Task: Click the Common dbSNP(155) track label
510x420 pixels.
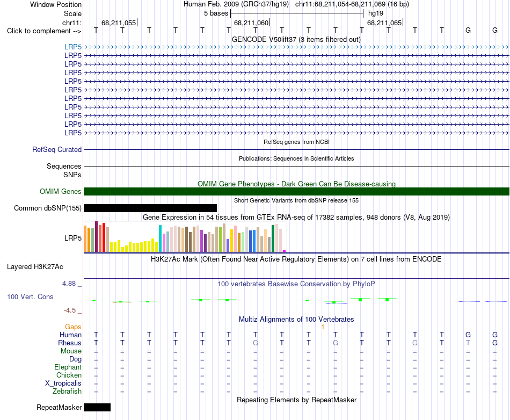Action: point(48,208)
